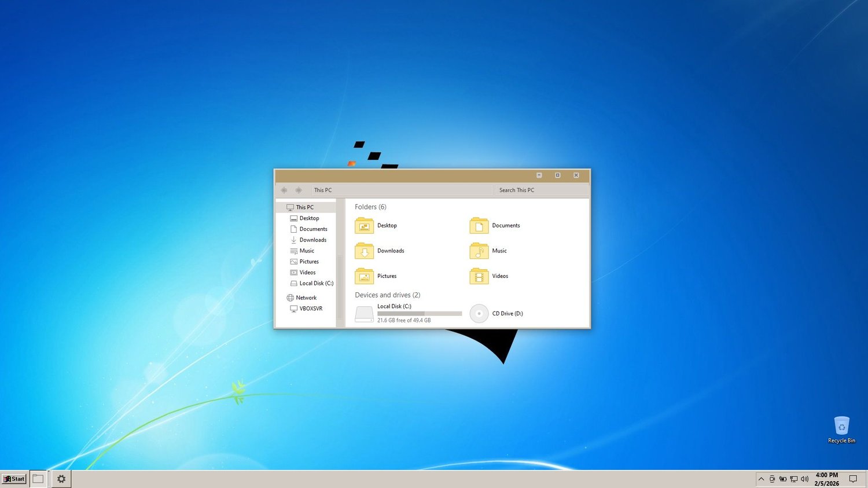Select the Videos folder icon
Viewport: 868px width, 488px height.
[x=479, y=276]
